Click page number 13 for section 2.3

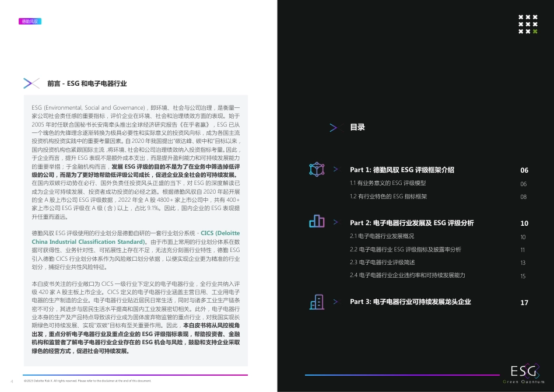[x=523, y=262]
